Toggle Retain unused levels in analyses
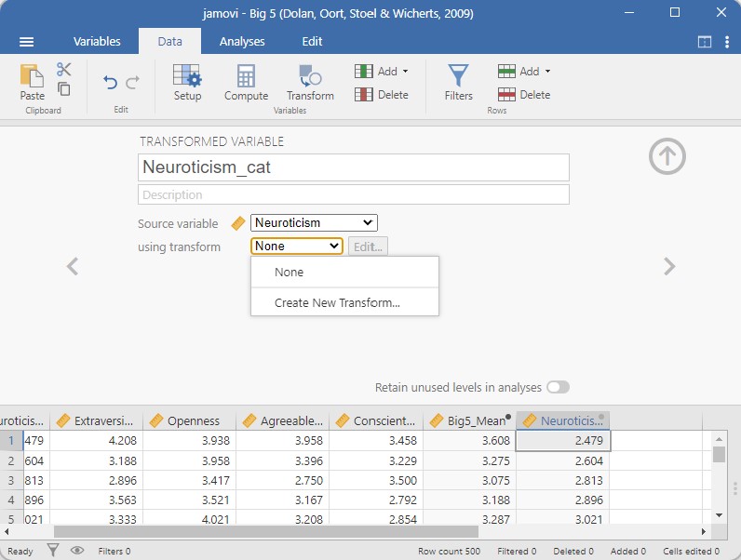Screen dimensions: 741x560 click(x=558, y=387)
